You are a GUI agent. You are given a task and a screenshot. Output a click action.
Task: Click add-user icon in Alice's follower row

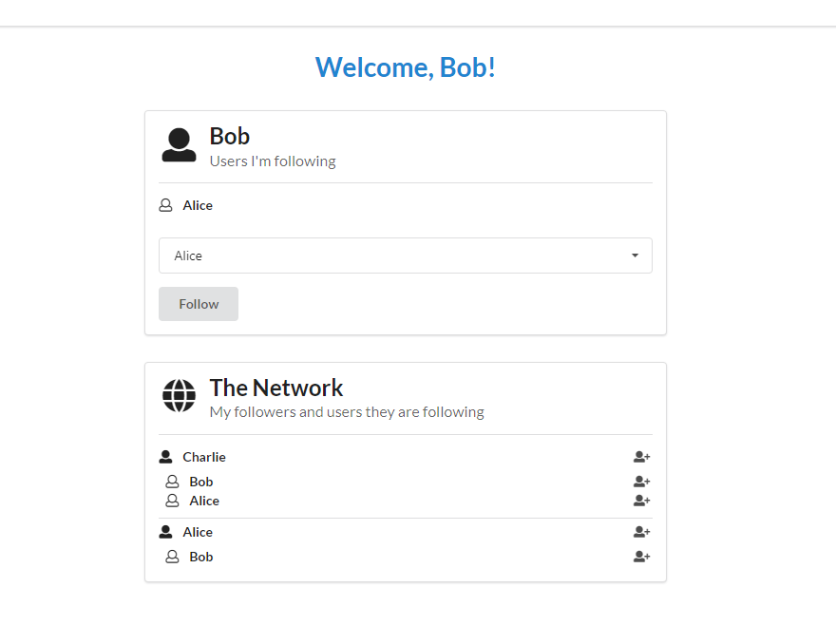click(641, 532)
